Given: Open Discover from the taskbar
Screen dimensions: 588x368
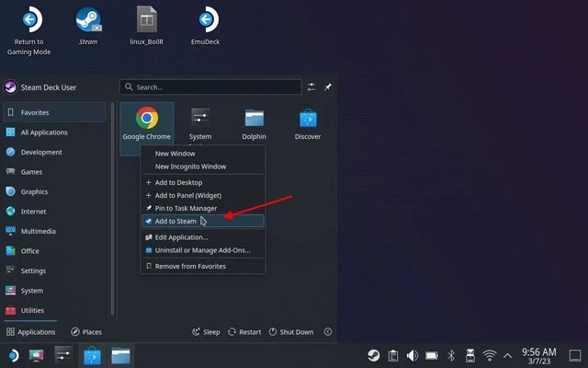Looking at the screenshot, I should [x=92, y=355].
